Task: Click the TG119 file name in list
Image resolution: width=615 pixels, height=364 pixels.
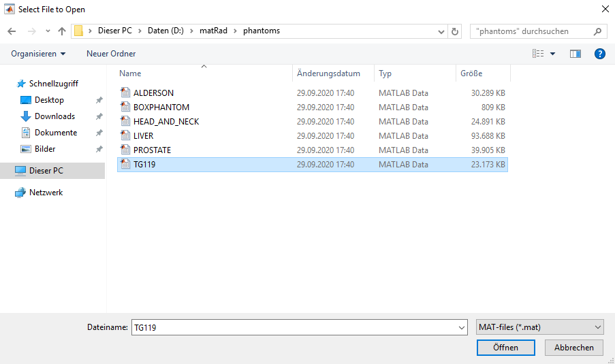Action: tap(144, 165)
